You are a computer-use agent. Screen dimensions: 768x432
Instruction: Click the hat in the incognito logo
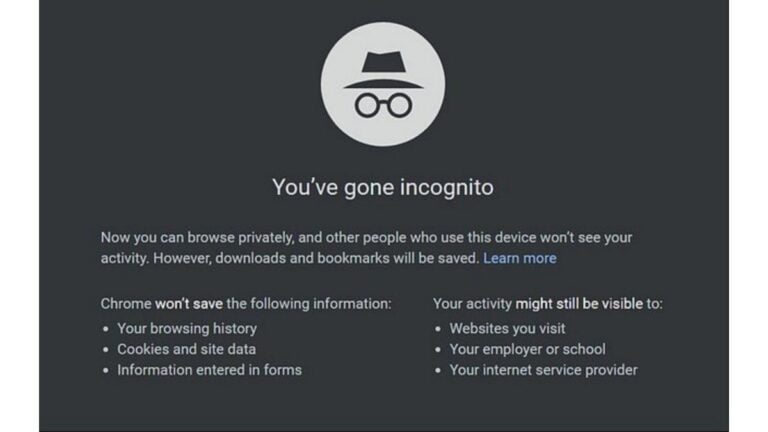click(383, 71)
